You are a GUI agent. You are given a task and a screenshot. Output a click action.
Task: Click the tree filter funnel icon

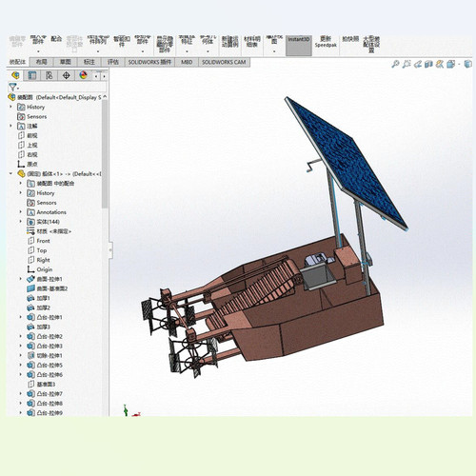(13, 87)
